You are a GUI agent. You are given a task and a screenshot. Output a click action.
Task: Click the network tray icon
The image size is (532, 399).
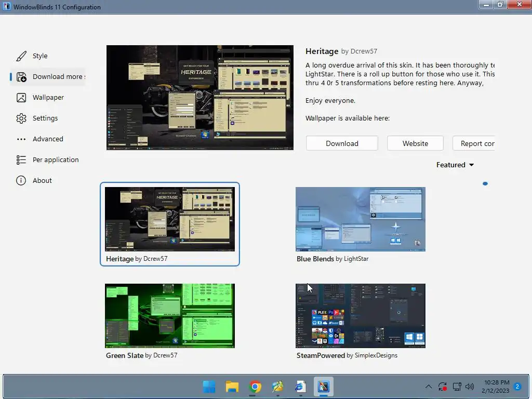457,387
